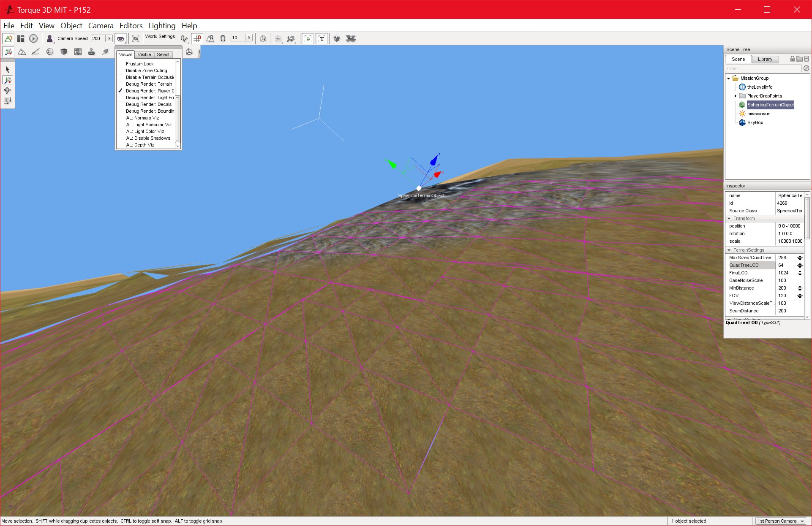Open the 1st Person Camera dropdown
Image resolution: width=812 pixels, height=526 pixels.
781,521
